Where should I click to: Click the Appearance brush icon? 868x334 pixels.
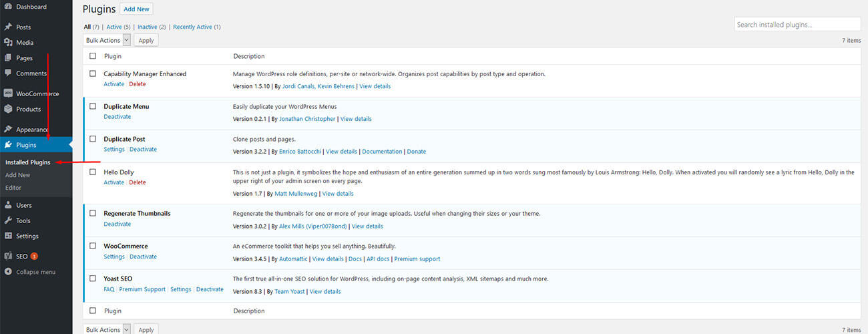[x=8, y=130]
